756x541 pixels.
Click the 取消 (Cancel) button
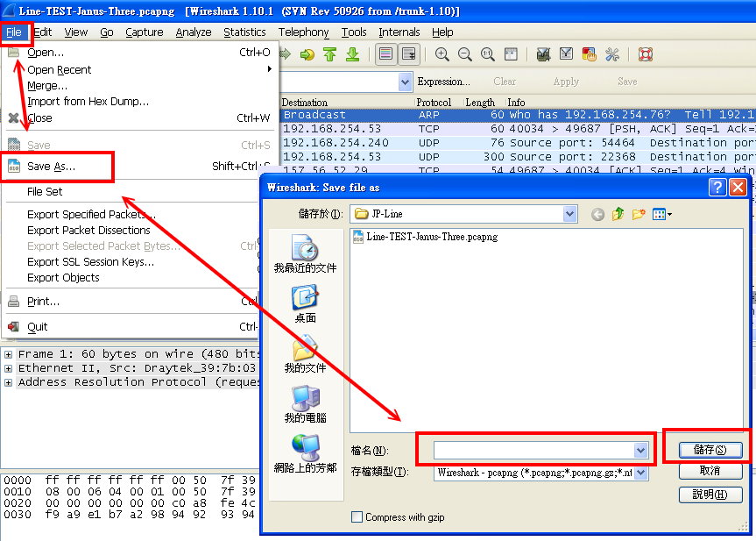tap(710, 472)
